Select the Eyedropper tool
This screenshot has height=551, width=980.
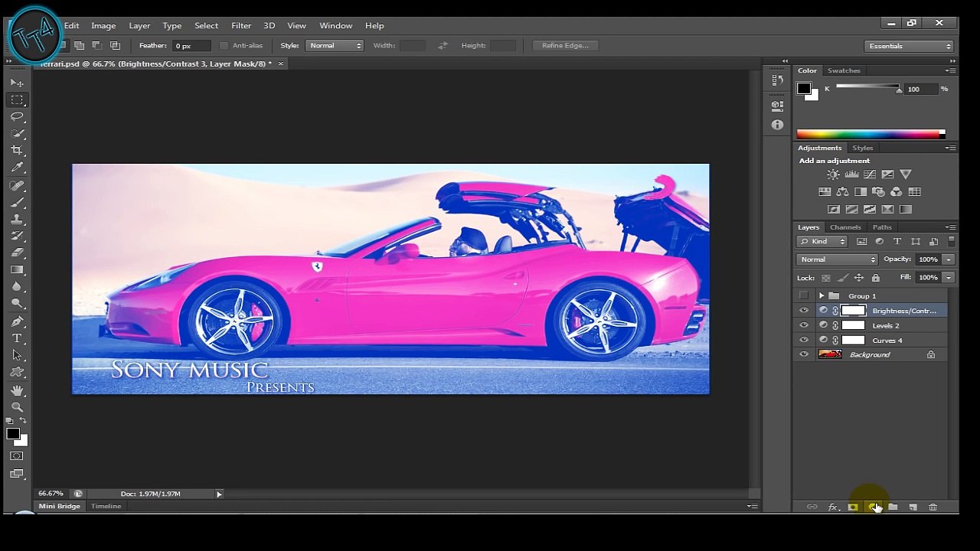[x=17, y=167]
